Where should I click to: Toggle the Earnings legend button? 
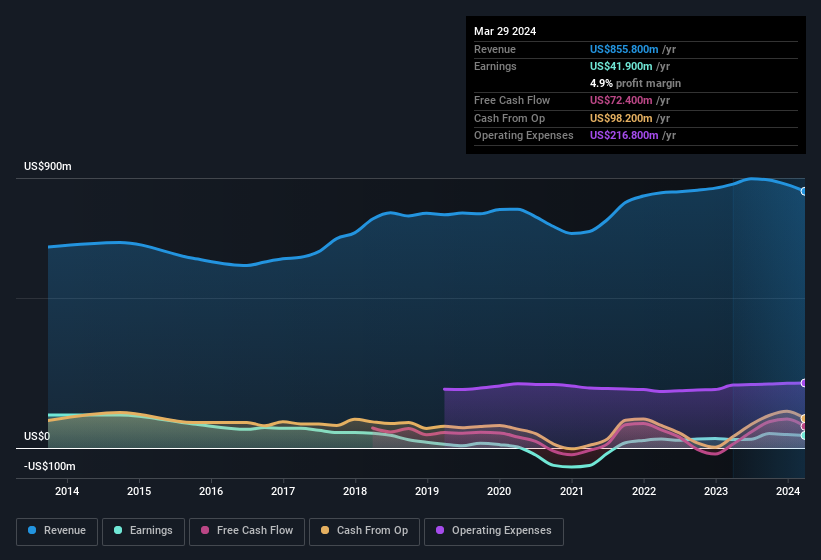(x=143, y=531)
